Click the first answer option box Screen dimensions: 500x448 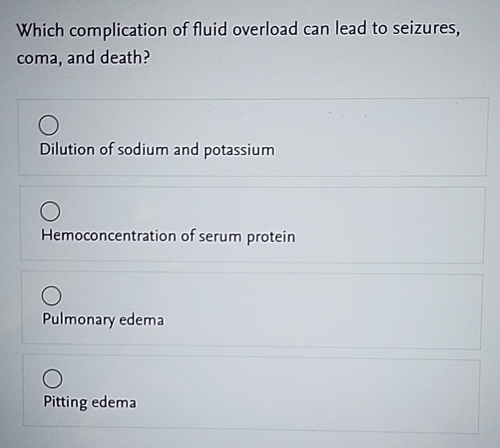point(252,136)
